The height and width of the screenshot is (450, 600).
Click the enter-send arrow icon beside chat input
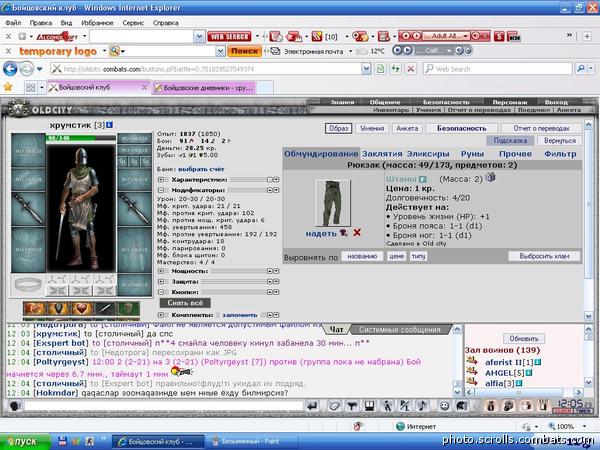point(313,405)
